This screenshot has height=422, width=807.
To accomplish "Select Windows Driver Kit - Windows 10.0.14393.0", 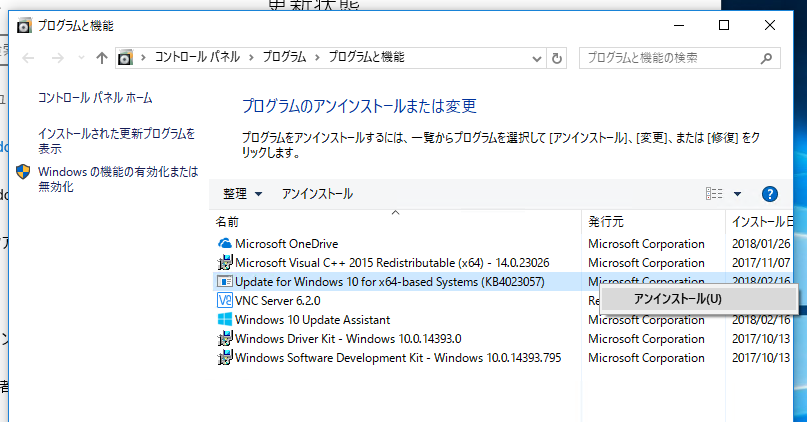I will [348, 339].
